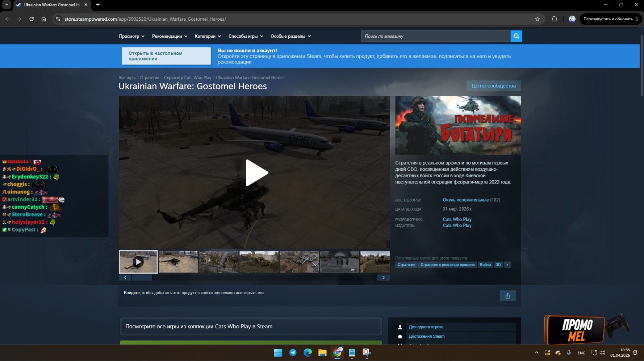Image resolution: width=644 pixels, height=361 pixels.
Task: Expand the Категории menu
Action: [x=208, y=36]
